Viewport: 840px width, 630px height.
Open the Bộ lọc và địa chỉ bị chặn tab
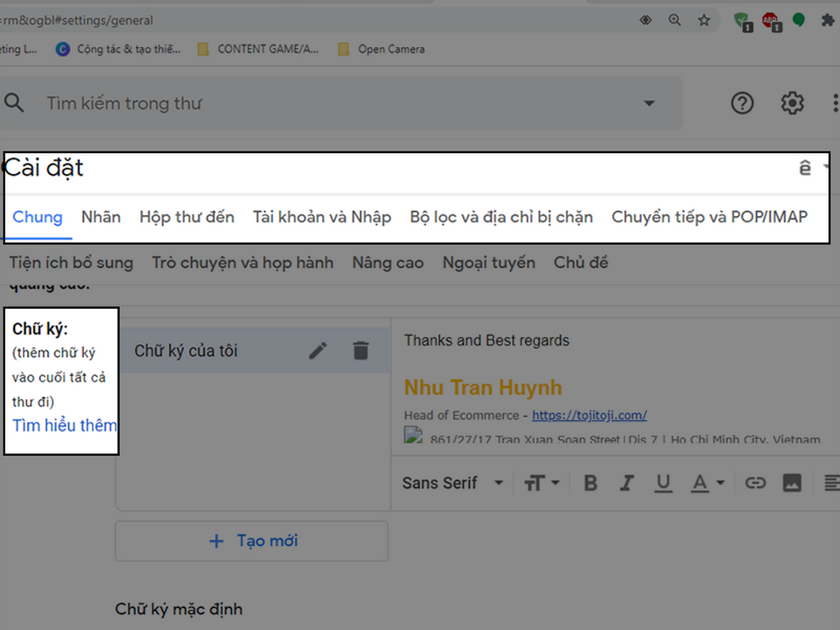point(501,217)
